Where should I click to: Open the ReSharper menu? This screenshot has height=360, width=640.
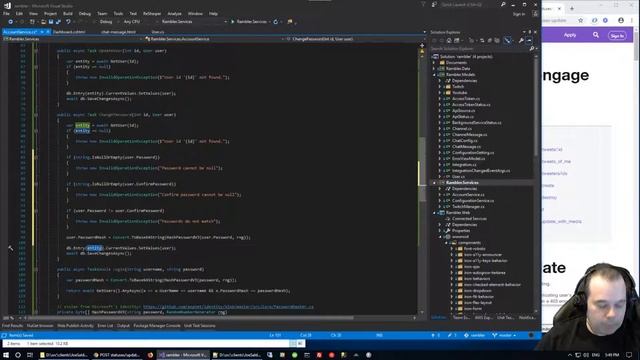coord(152,13)
